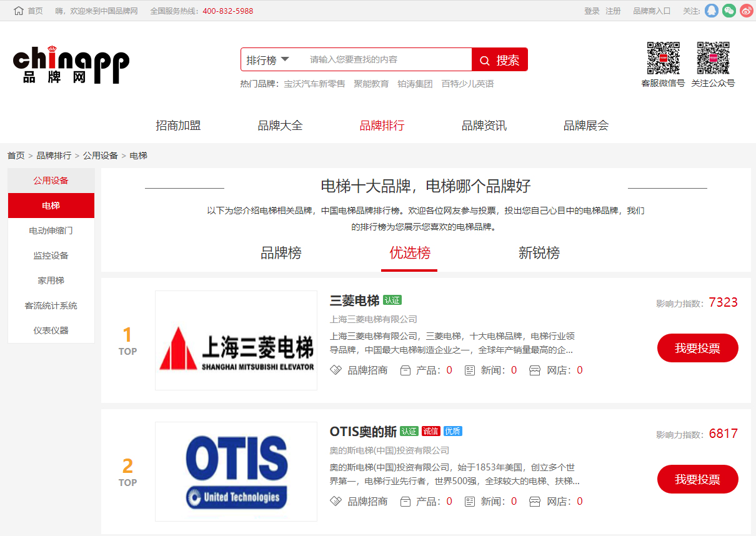Click hot brand 宝沃汽车新零售
Screen dimensions: 756x536
(x=314, y=84)
